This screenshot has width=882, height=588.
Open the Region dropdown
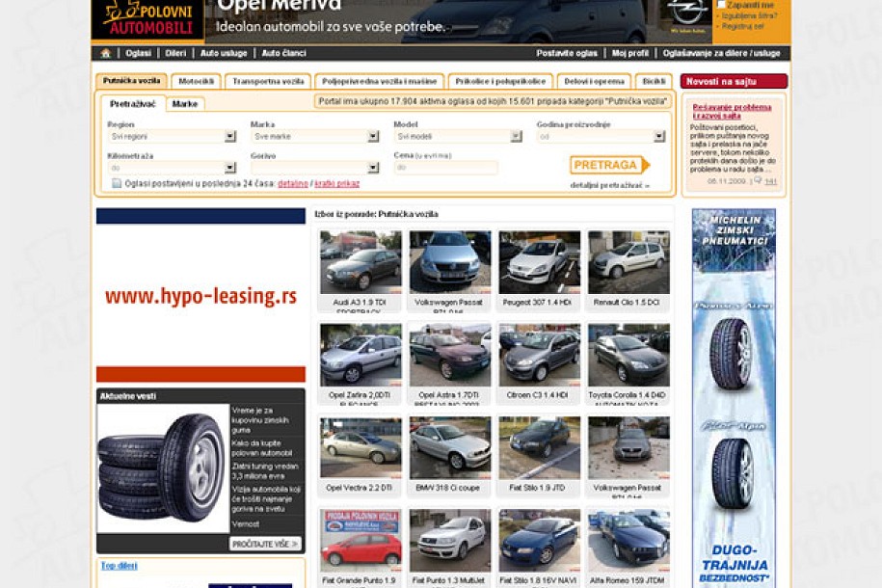pos(172,136)
